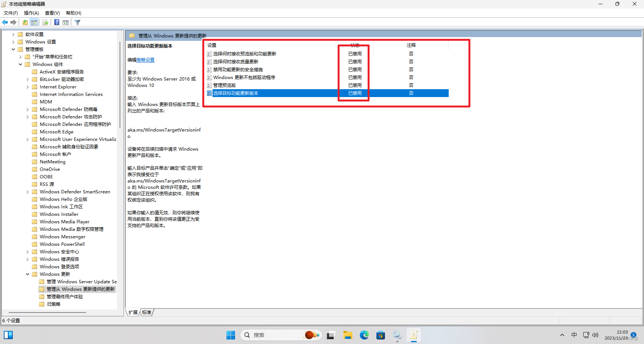Click the folder icon next to Microsoft Edge
The width and height of the screenshot is (644, 344).
point(34,132)
